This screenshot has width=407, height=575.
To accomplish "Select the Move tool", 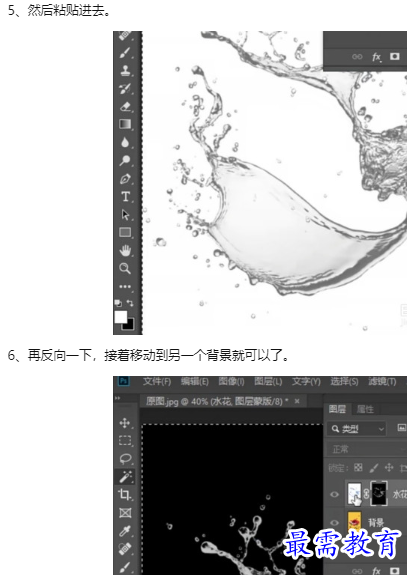I will (125, 423).
